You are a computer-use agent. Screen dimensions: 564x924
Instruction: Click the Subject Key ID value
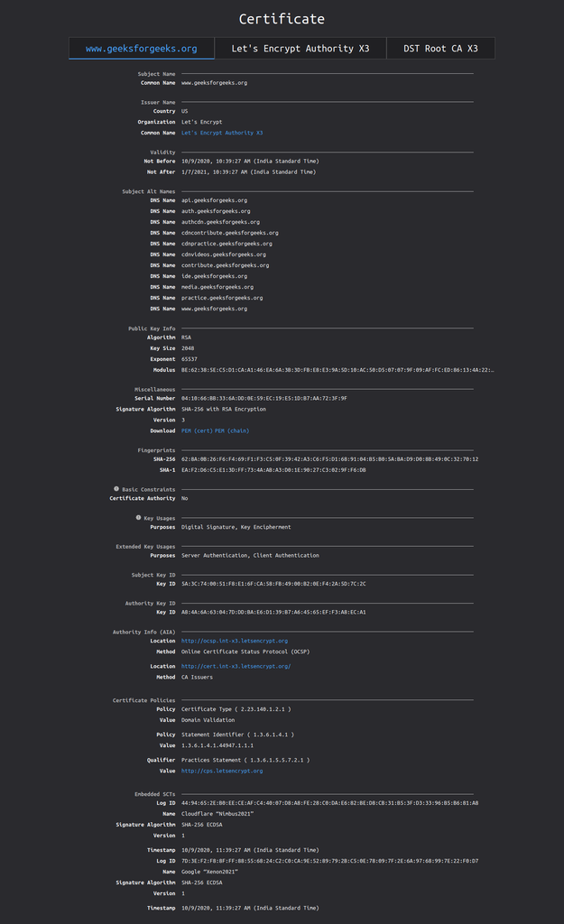coord(273,584)
